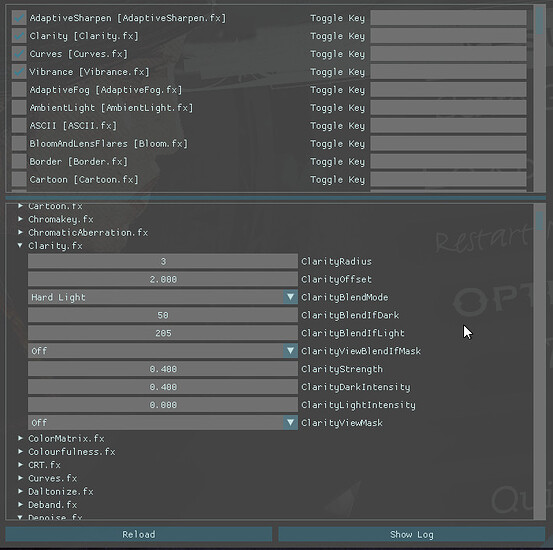Open the ClarityBlendMode dropdown arrow
Screen dimensions: 553x550
[290, 297]
